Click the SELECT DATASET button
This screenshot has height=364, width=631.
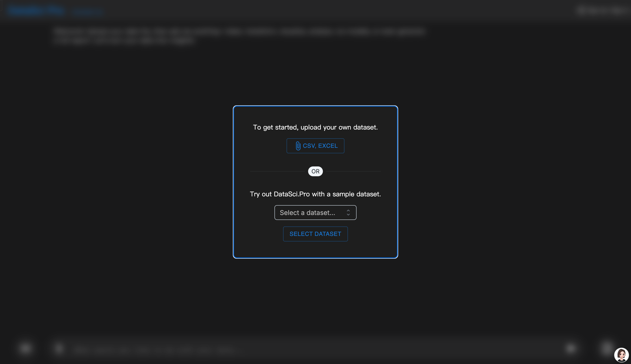(x=315, y=234)
